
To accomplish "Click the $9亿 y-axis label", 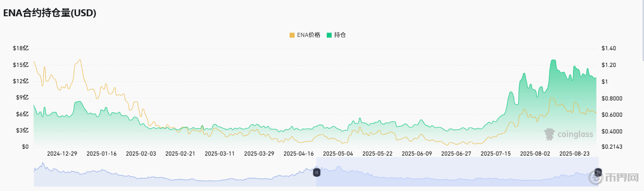I will (23, 97).
